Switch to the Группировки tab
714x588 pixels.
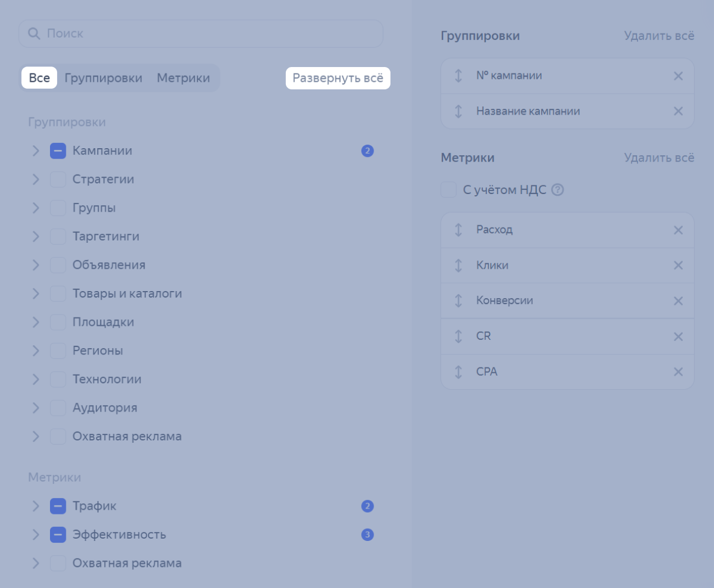click(x=104, y=78)
